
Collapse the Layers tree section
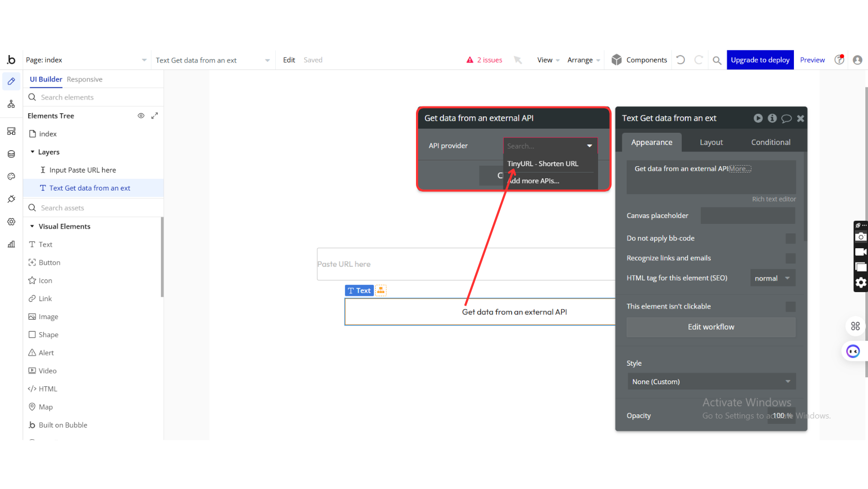[32, 152]
